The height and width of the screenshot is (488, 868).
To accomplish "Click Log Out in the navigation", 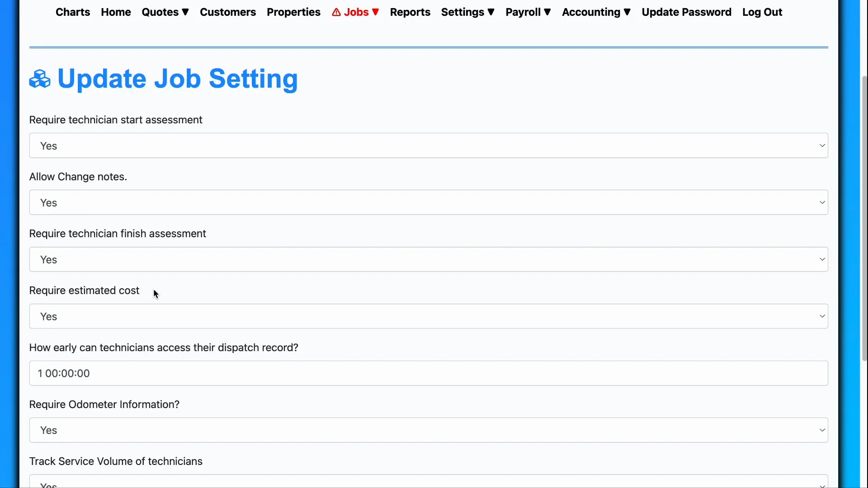I will click(762, 12).
